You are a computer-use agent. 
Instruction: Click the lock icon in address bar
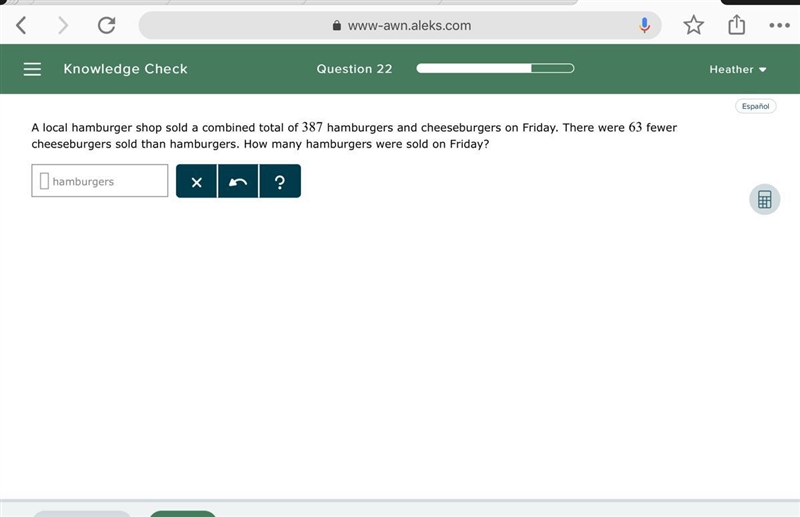pyautogui.click(x=337, y=25)
